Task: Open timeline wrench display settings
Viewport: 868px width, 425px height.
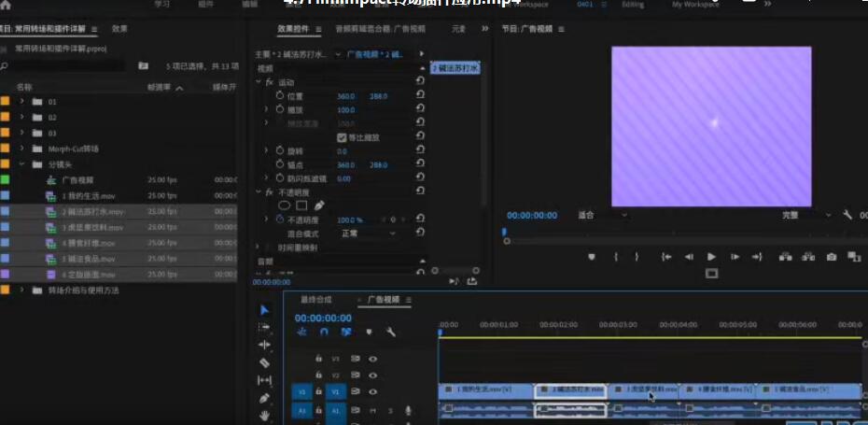Action: coord(391,332)
